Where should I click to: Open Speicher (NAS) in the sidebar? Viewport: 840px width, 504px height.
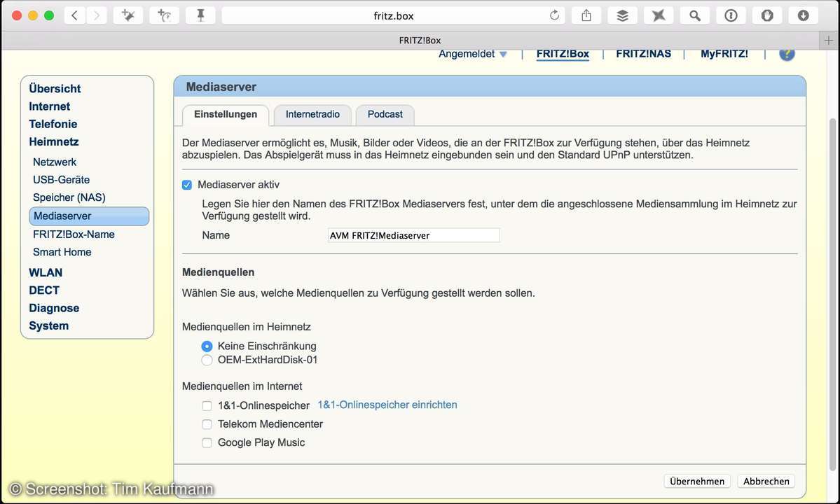click(x=69, y=197)
